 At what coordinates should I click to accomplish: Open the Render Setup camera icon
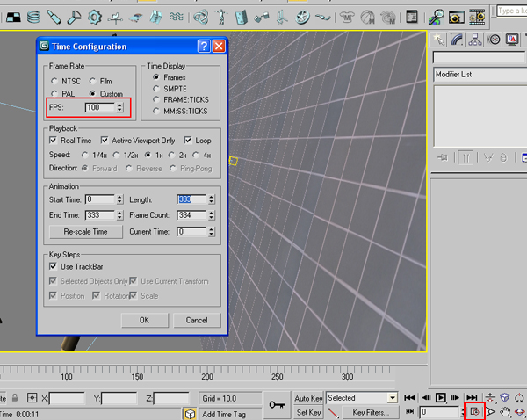point(456,17)
